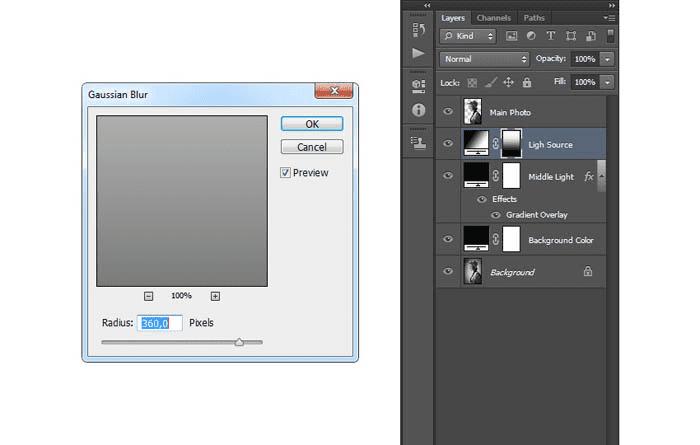Open the History panel icon
The height and width of the screenshot is (445, 700).
click(x=418, y=29)
